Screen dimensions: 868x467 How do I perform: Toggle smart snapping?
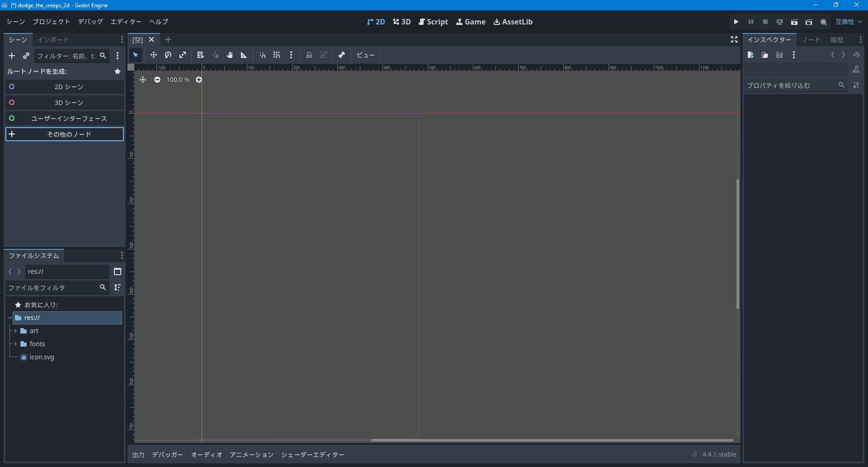coord(262,55)
